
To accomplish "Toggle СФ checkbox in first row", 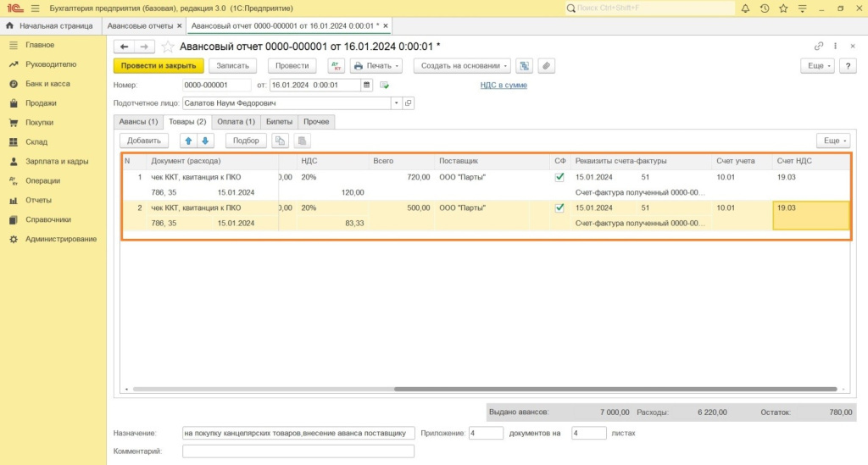I will (x=559, y=178).
